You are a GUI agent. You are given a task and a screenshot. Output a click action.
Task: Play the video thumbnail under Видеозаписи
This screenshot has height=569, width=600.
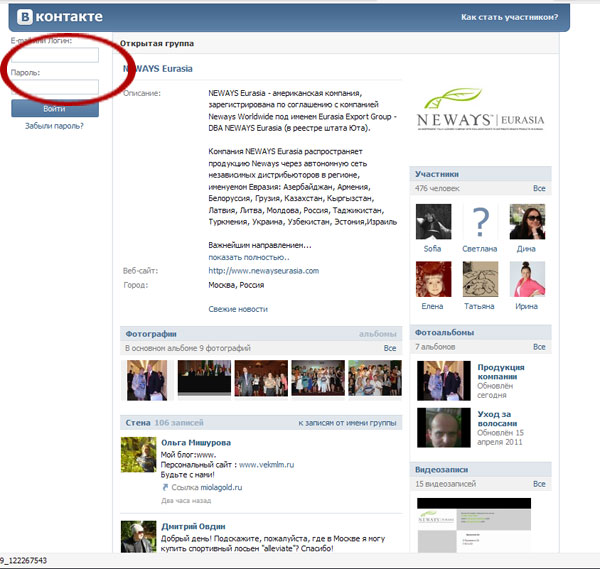coord(474,525)
